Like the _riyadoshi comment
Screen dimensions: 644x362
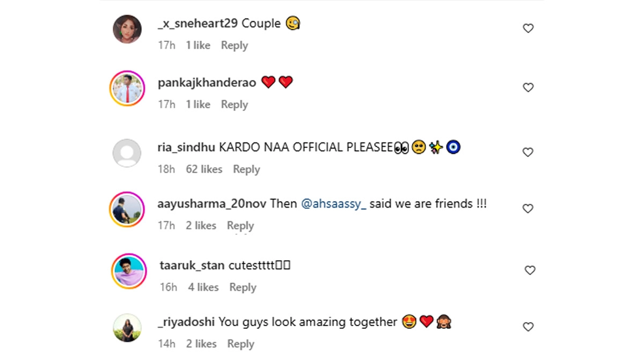point(528,327)
